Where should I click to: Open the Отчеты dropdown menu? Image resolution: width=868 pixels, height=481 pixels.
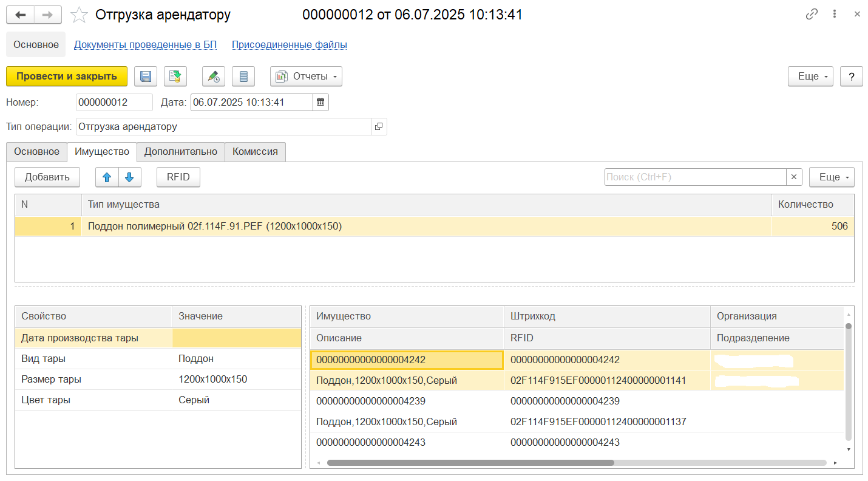[306, 77]
